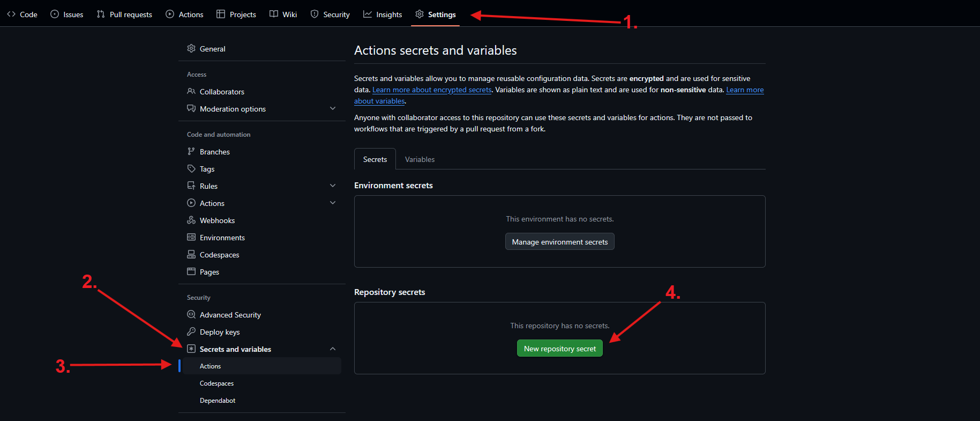Screen dimensions: 980x421
Task: Open the Pull requests tab
Action: (124, 14)
